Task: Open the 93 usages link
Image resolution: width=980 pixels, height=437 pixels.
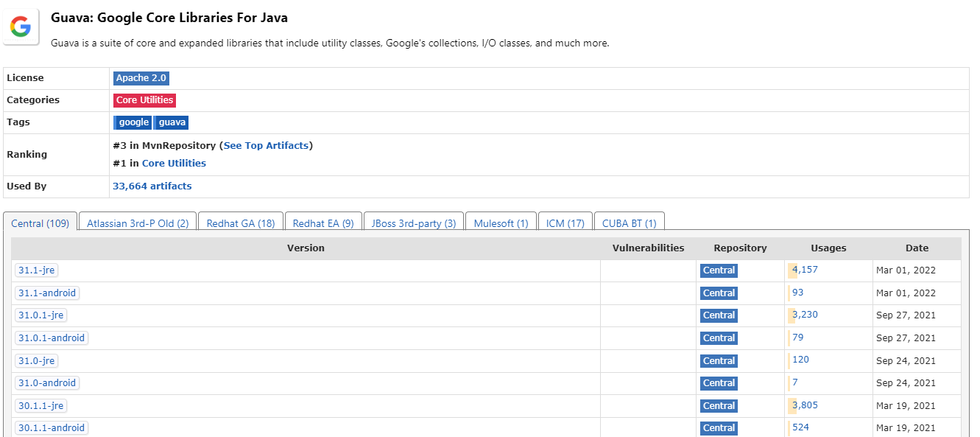Action: point(798,293)
